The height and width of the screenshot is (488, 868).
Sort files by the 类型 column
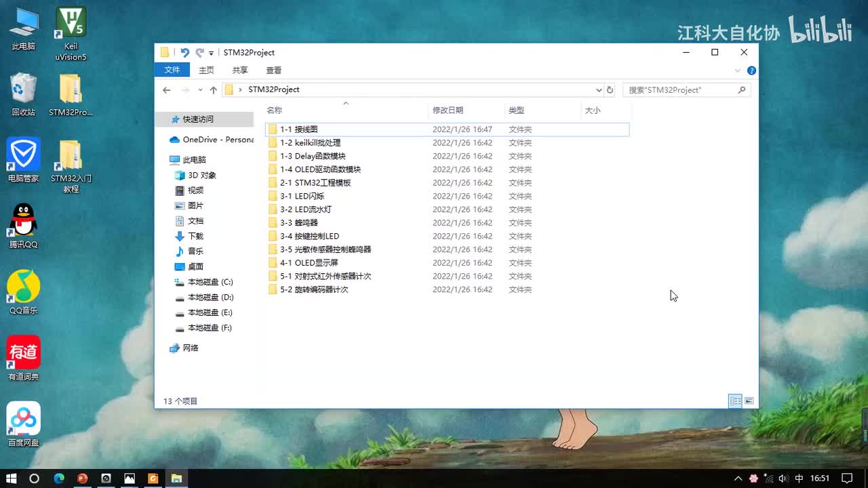click(x=517, y=110)
